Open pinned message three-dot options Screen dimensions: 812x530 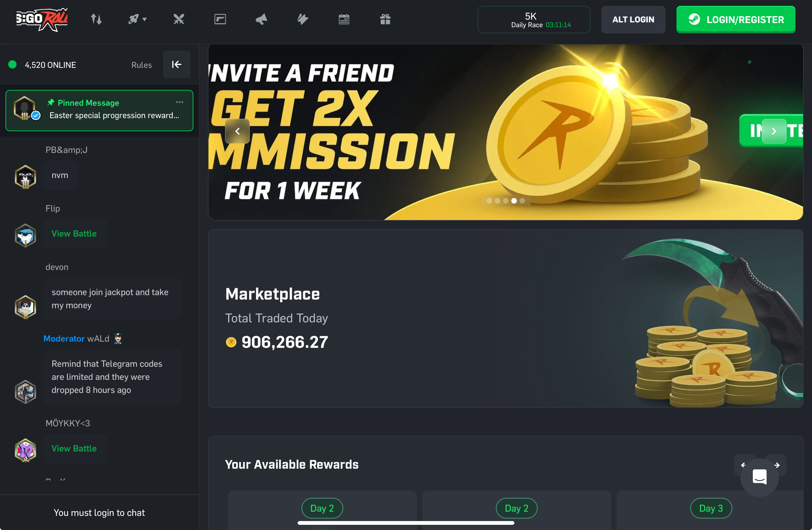(180, 102)
